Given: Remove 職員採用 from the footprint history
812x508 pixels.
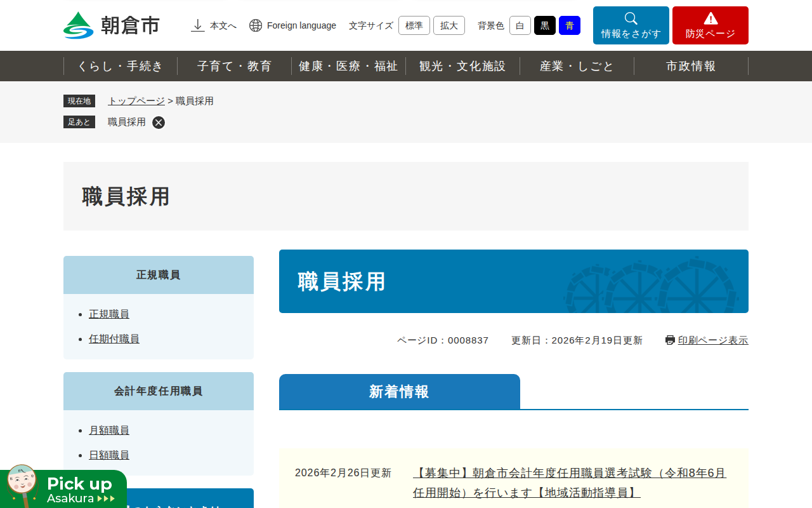Looking at the screenshot, I should tap(159, 123).
